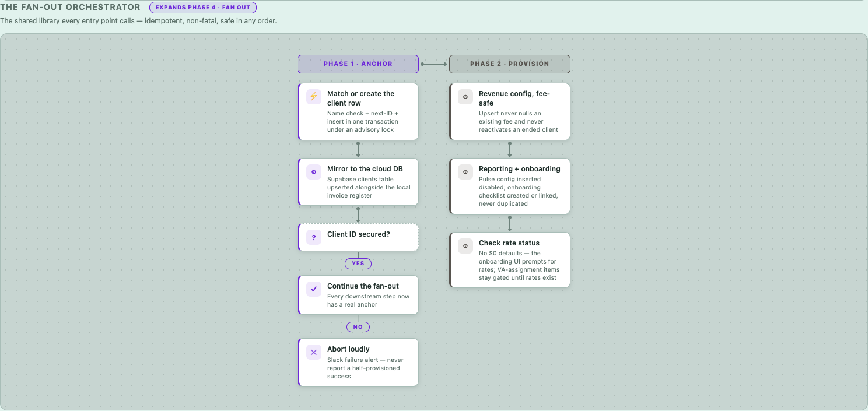The image size is (868, 411).
Task: Select the Client ID secured? decision node
Action: click(x=358, y=237)
